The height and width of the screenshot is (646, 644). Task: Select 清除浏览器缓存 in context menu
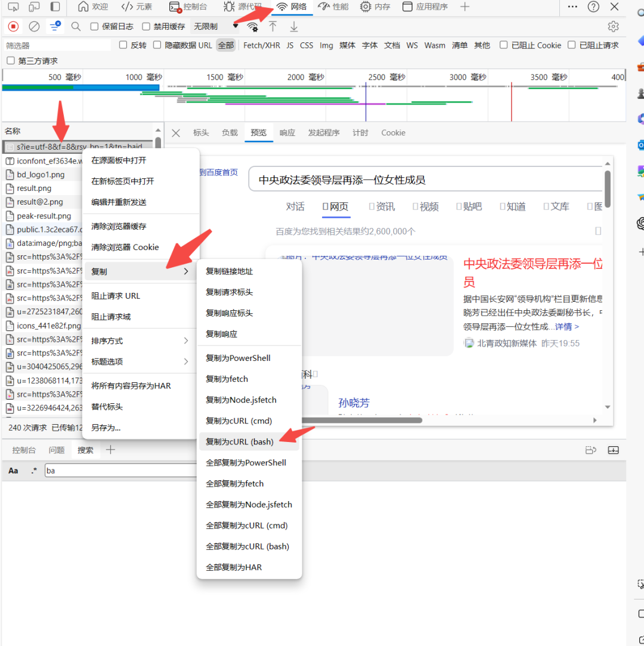tap(140, 226)
